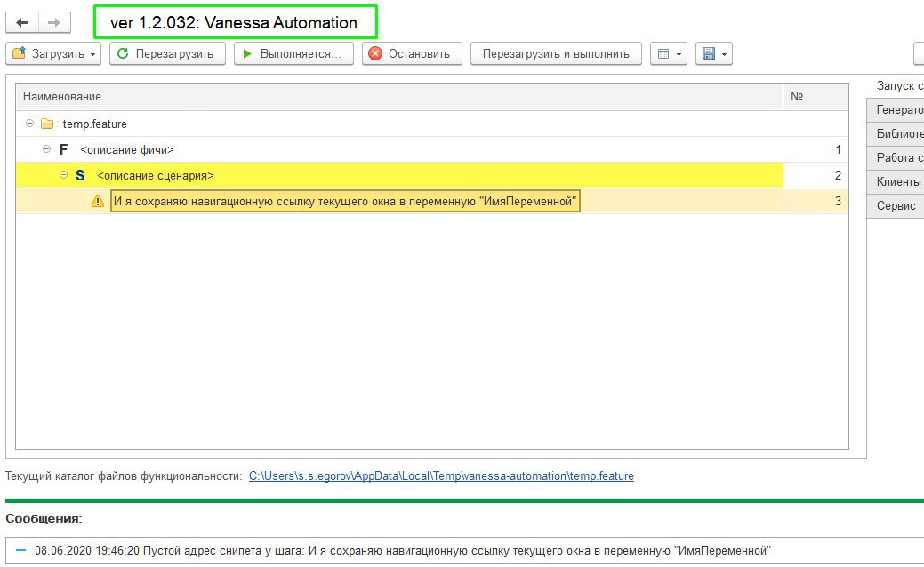Screen dimensions: 924x567
Task: Collapse the <описание сценария> node
Action: tap(64, 175)
